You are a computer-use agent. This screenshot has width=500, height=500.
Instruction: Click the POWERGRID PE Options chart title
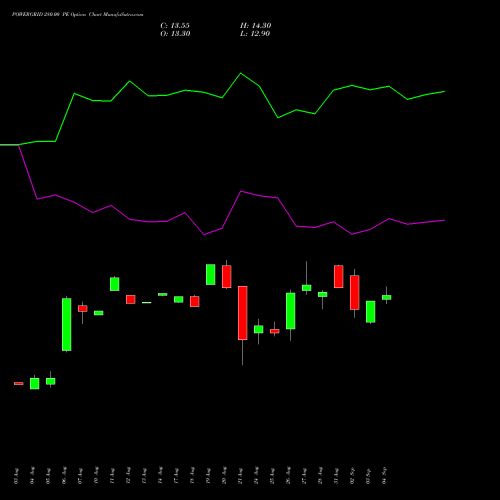coord(78,15)
